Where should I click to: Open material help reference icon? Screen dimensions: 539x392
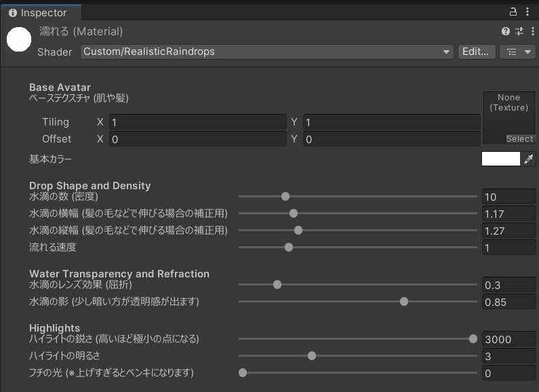[x=506, y=31]
